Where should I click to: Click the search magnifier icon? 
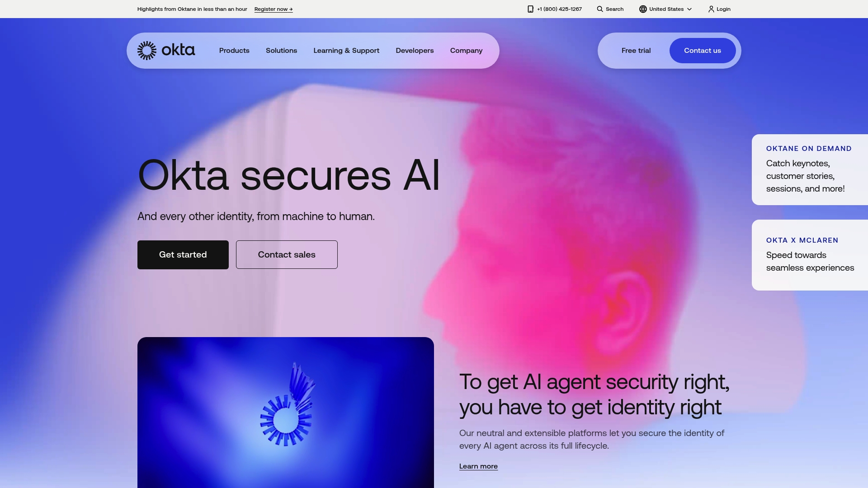(x=600, y=9)
